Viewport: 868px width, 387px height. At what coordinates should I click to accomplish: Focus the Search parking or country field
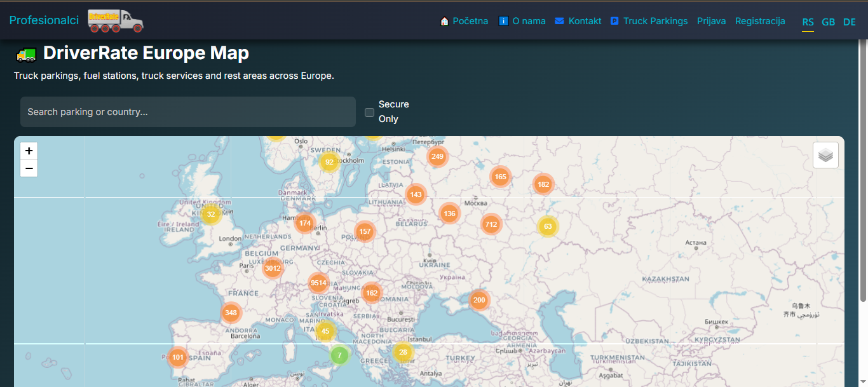(188, 112)
